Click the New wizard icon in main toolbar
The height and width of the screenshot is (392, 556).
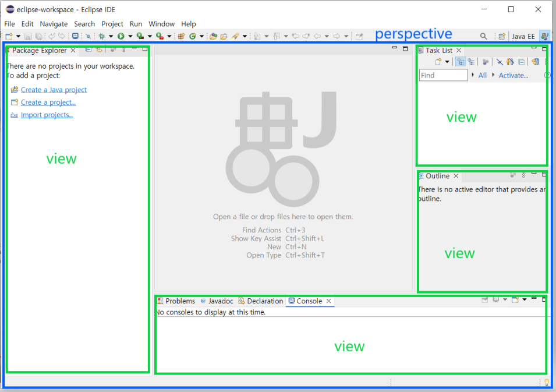(9, 36)
